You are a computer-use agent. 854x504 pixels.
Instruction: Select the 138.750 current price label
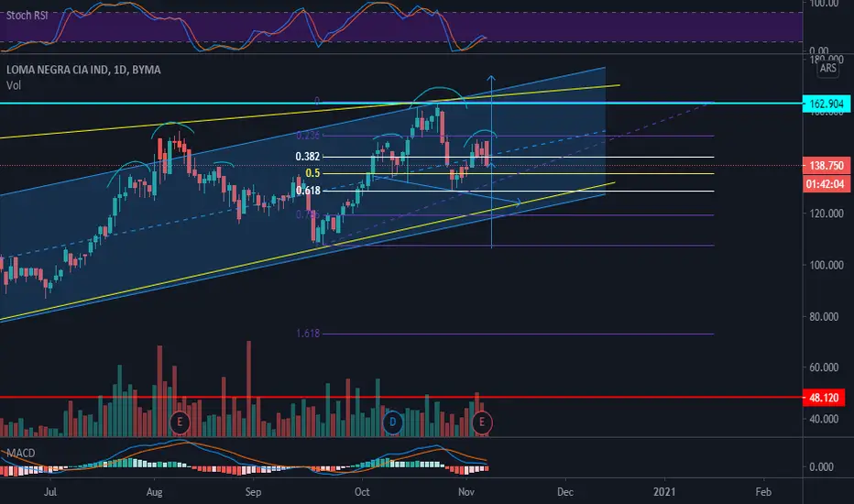click(x=827, y=166)
